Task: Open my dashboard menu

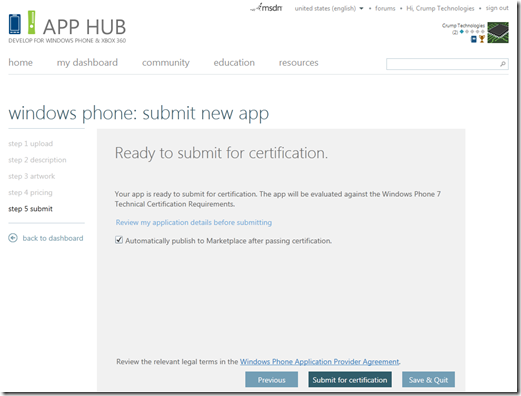Action: [87, 63]
